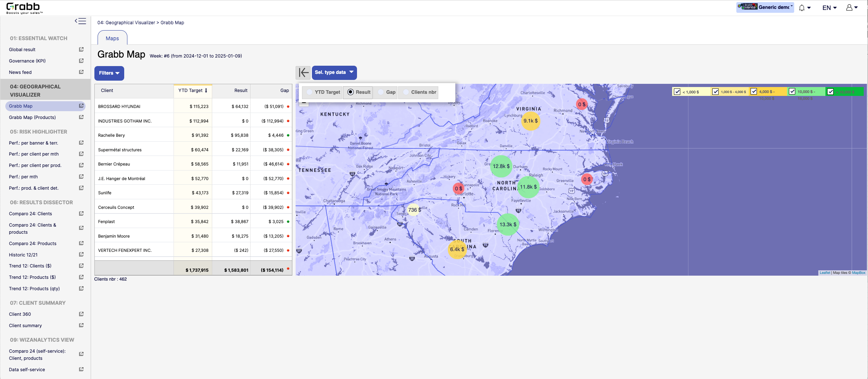Select the YTD Target radio option
This screenshot has width=868, height=379.
(310, 92)
